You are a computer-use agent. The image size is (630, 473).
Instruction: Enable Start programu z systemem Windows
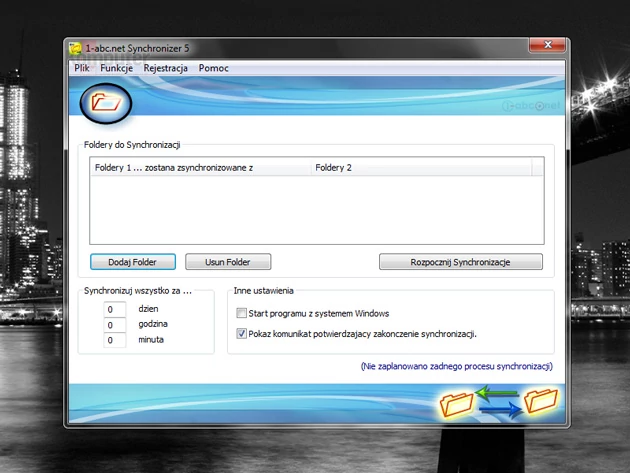[241, 313]
